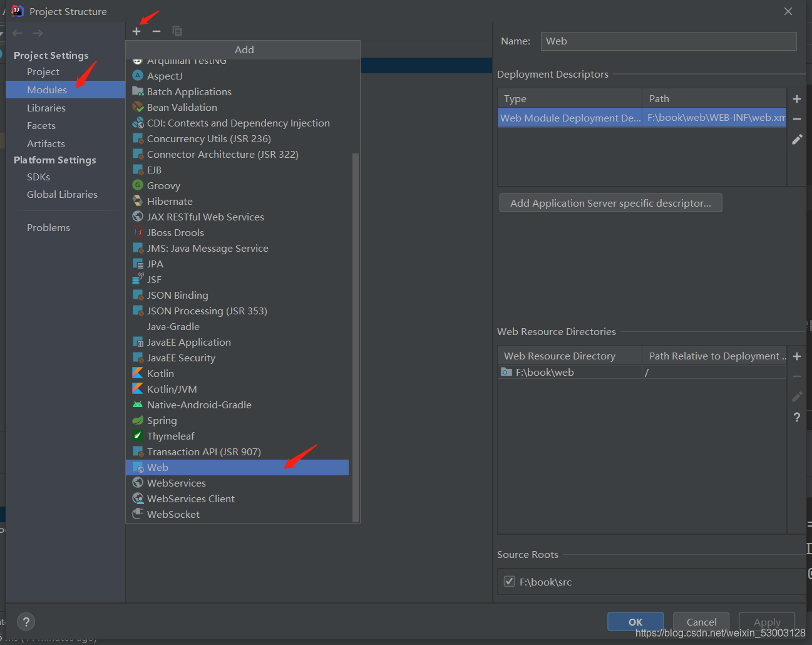Screen dimensions: 812x645
Task: Select Hibernate from the Add list
Action: point(170,201)
